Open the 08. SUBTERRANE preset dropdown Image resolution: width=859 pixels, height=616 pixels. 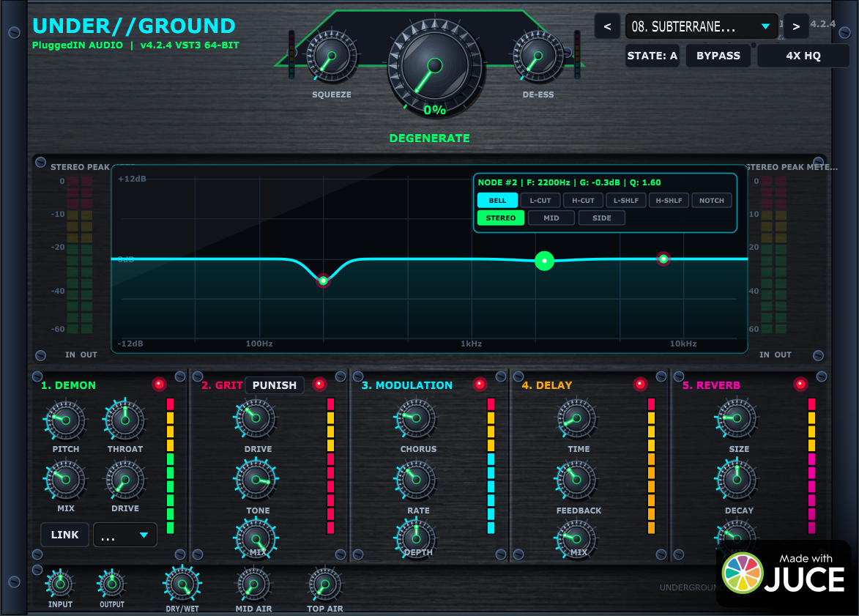coord(702,26)
